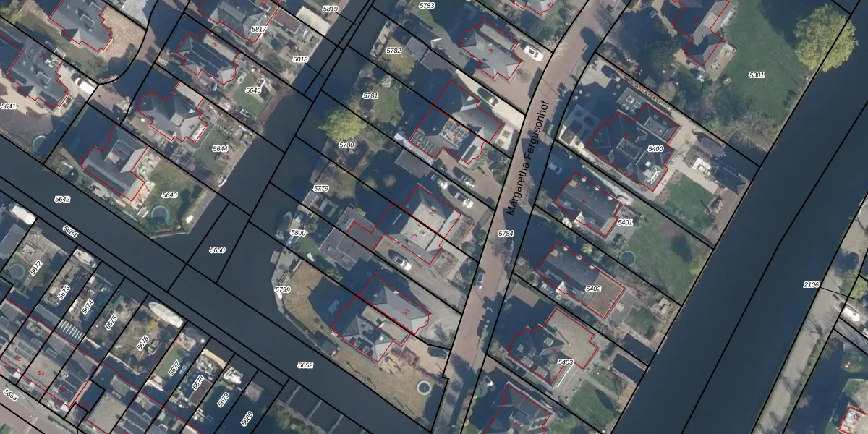Click water parcel label 5650
The height and width of the screenshot is (434, 868).
click(217, 250)
